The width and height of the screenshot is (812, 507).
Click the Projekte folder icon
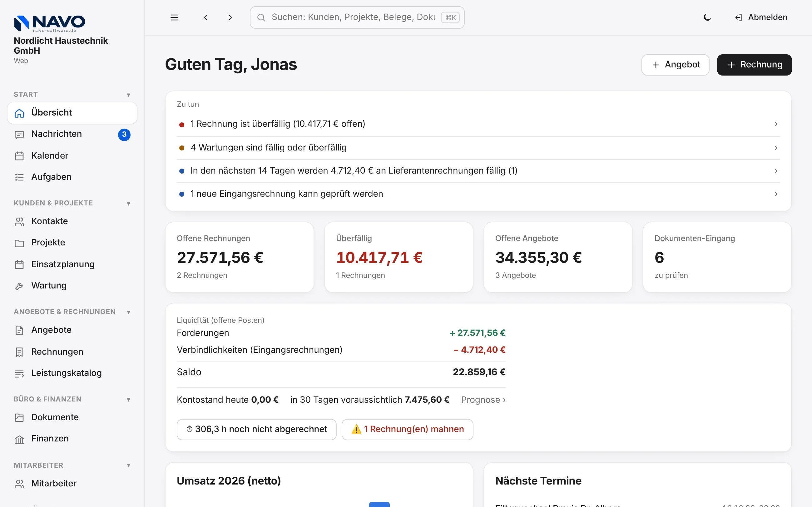tap(19, 243)
